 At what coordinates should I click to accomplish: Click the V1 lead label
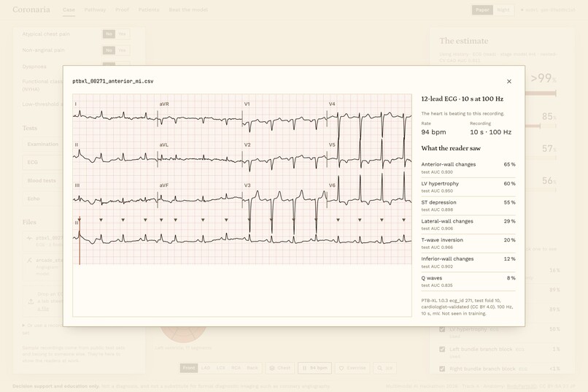pyautogui.click(x=247, y=104)
